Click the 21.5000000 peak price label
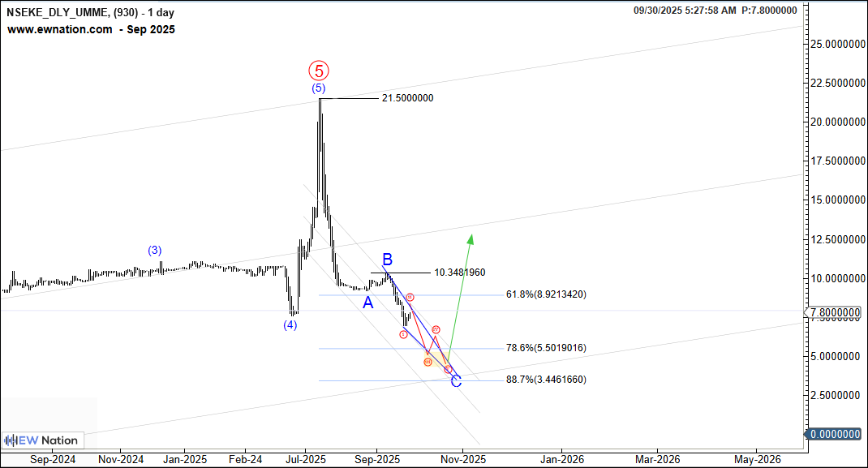Screen dimensions: 868x468 [407, 98]
